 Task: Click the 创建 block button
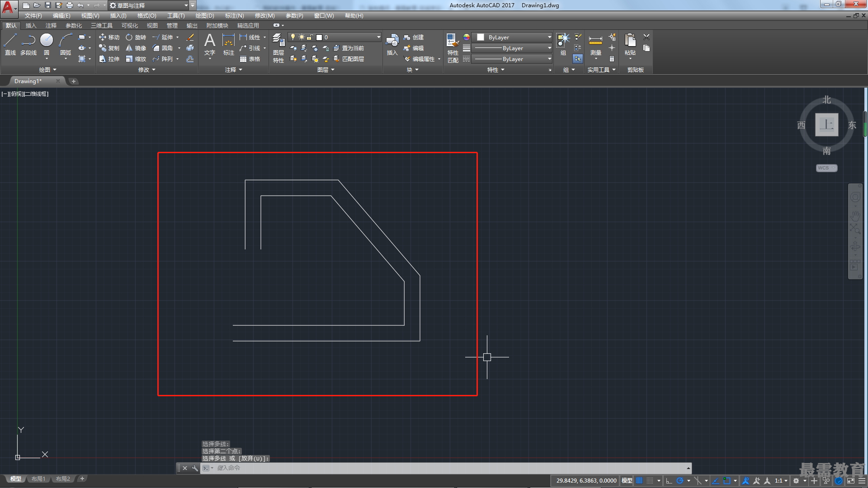tap(413, 37)
